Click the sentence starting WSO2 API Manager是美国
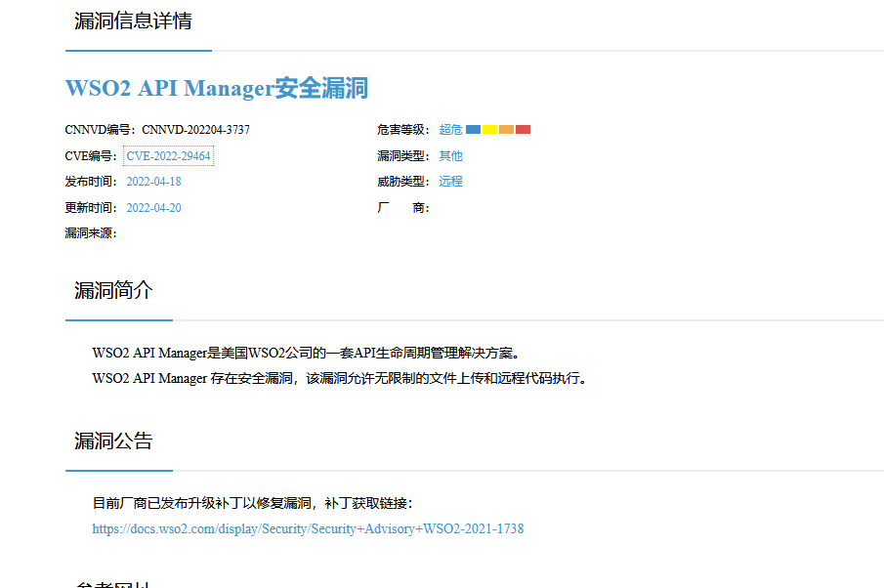Viewport: 884px width, 588px height. tap(308, 353)
